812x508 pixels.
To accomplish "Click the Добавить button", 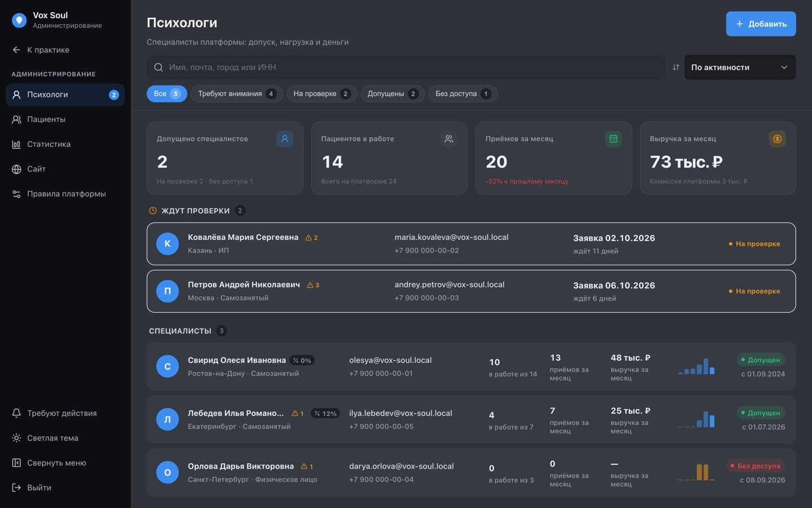I will [x=761, y=24].
